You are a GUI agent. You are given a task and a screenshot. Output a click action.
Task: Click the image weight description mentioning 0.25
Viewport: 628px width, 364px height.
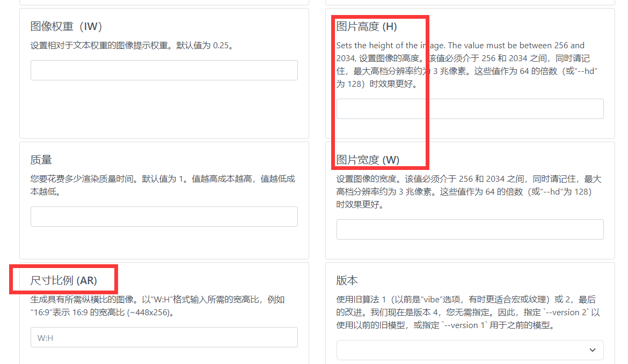pyautogui.click(x=132, y=46)
